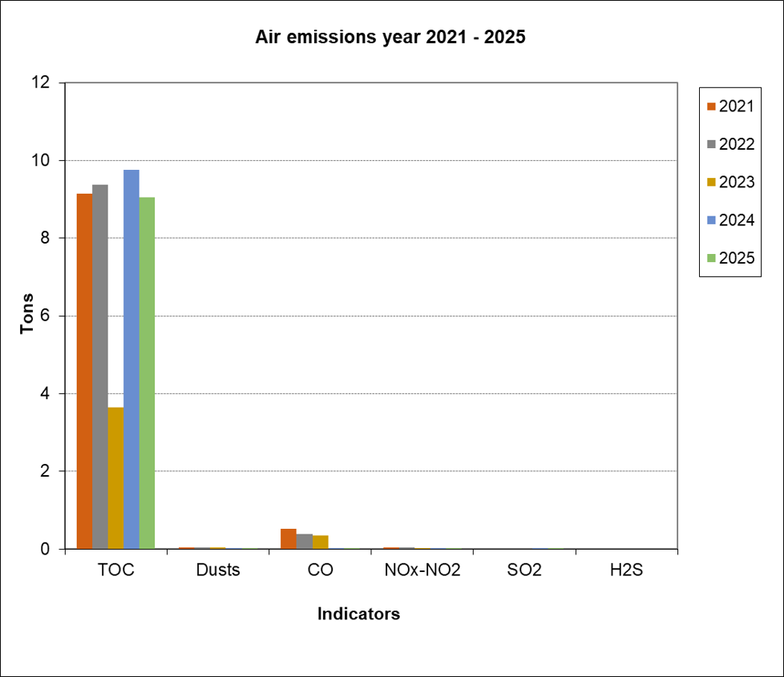Select the Dusts category label
Image resolution: width=784 pixels, height=677 pixels.
tap(218, 571)
